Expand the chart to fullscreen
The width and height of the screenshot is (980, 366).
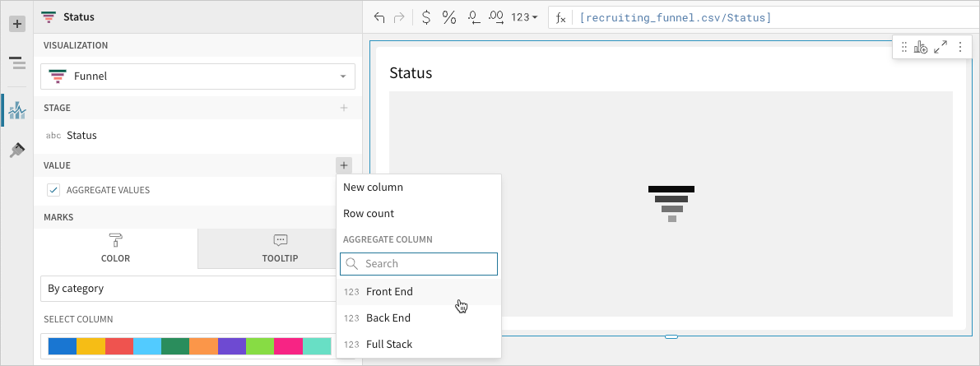click(941, 48)
